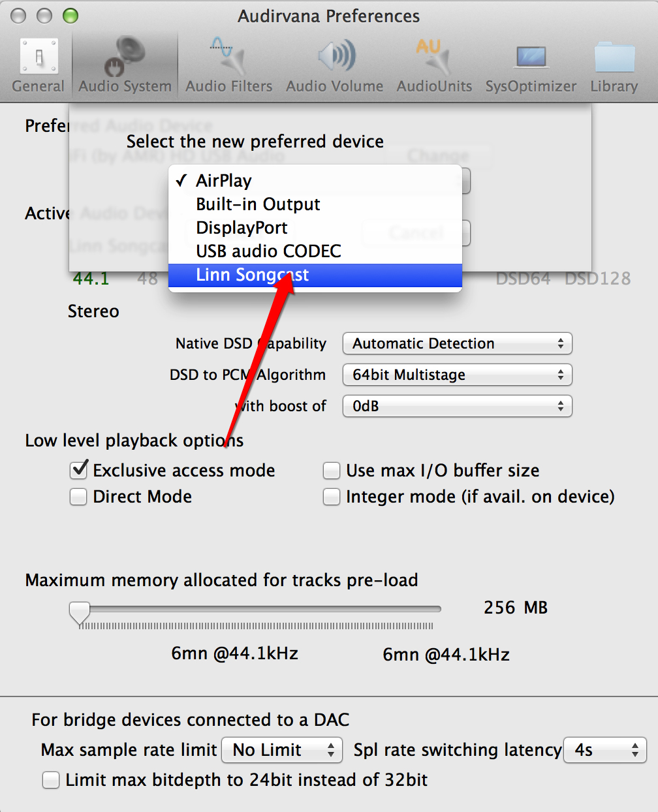The width and height of the screenshot is (658, 812).
Task: Open the Audio Volume pane
Action: (334, 66)
